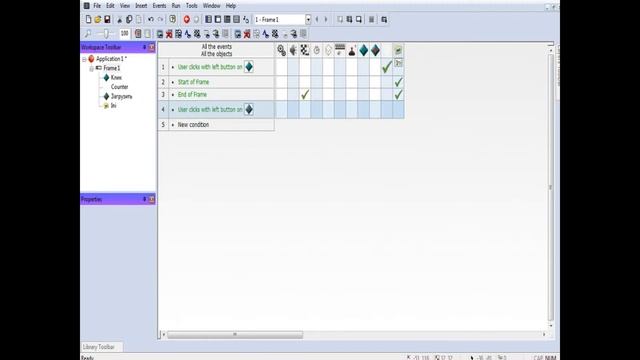Toggle Ini column checkmark in event 2
The height and width of the screenshot is (360, 640).
coord(398,82)
